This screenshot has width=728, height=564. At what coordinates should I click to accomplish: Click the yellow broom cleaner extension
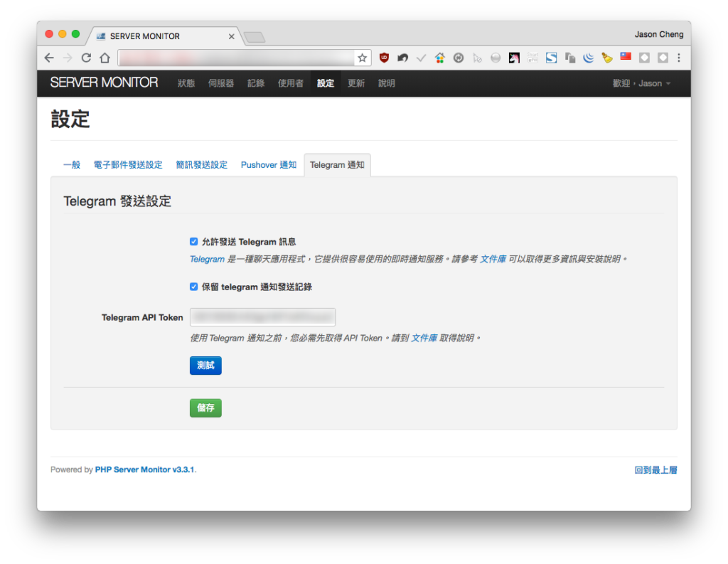(x=607, y=58)
